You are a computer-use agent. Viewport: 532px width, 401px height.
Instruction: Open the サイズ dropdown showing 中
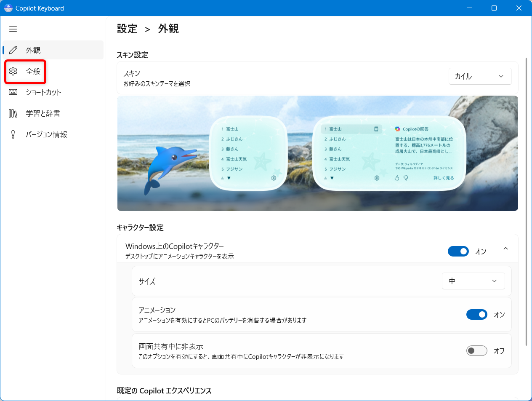click(473, 281)
